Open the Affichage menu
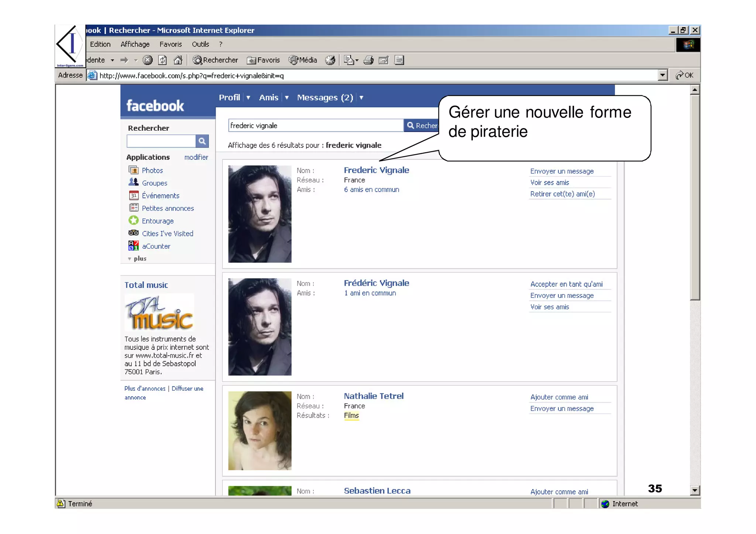The width and height of the screenshot is (756, 534). tap(135, 44)
